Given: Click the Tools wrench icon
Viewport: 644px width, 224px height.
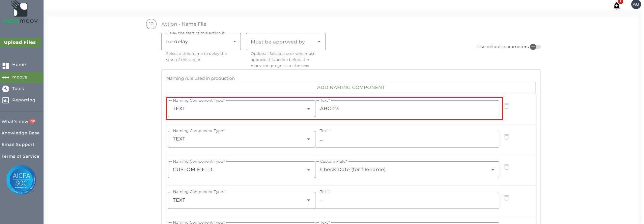Looking at the screenshot, I should pyautogui.click(x=6, y=89).
